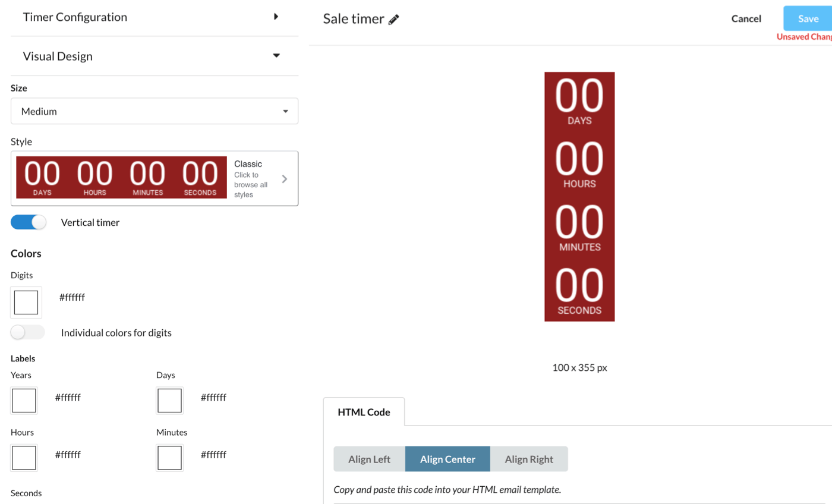Screen dimensions: 832x504
Task: Save the timer changes
Action: tap(808, 18)
